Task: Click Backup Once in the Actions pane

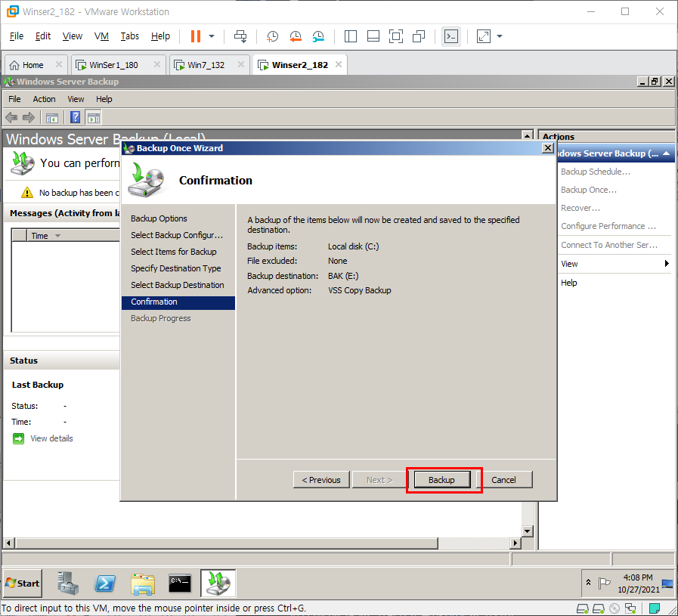Action: pos(589,190)
